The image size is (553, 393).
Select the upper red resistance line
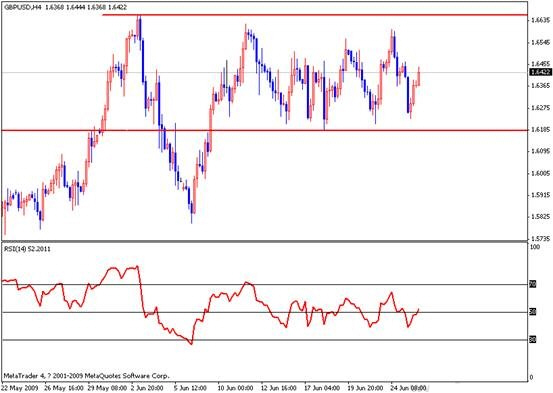tap(315, 15)
